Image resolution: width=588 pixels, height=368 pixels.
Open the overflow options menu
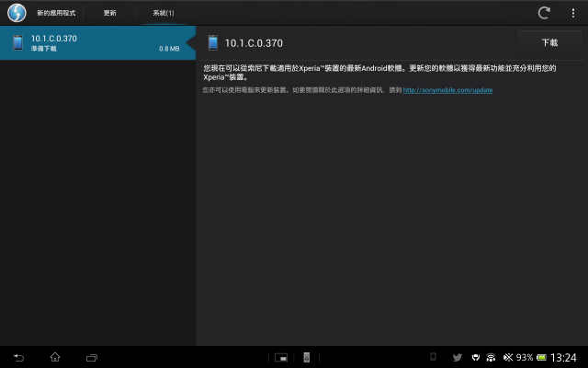(573, 13)
